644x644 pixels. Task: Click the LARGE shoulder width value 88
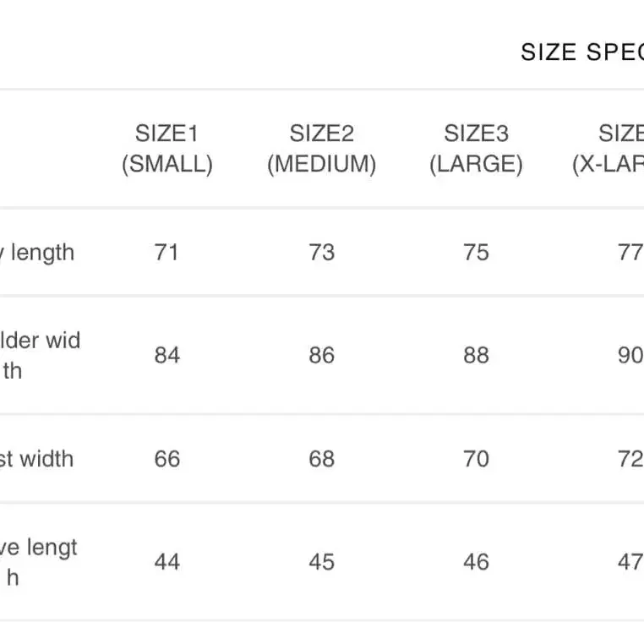pyautogui.click(x=476, y=356)
